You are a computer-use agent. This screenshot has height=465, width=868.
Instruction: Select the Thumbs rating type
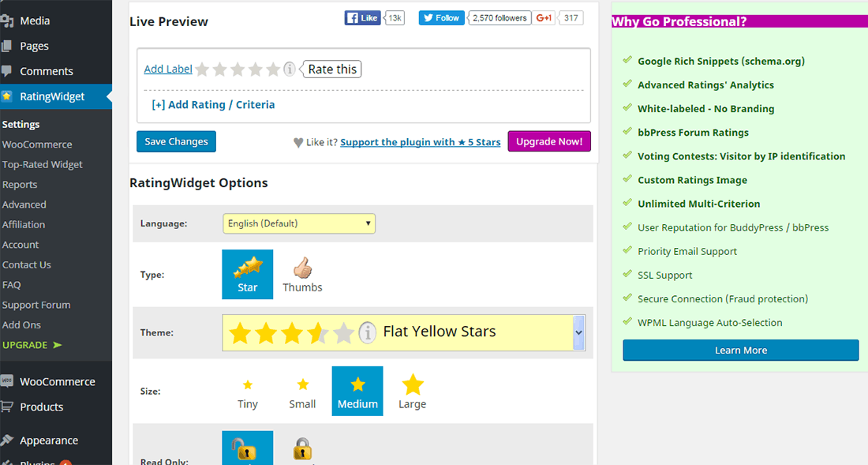[302, 275]
